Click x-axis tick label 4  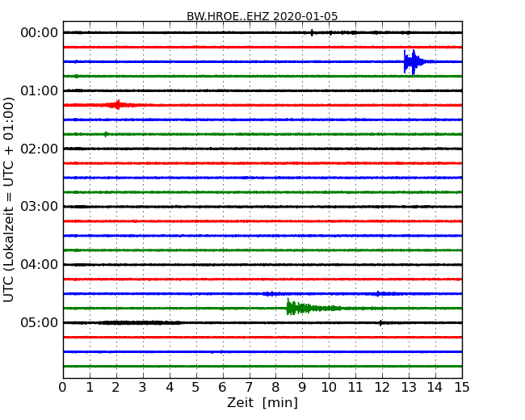[x=170, y=388]
